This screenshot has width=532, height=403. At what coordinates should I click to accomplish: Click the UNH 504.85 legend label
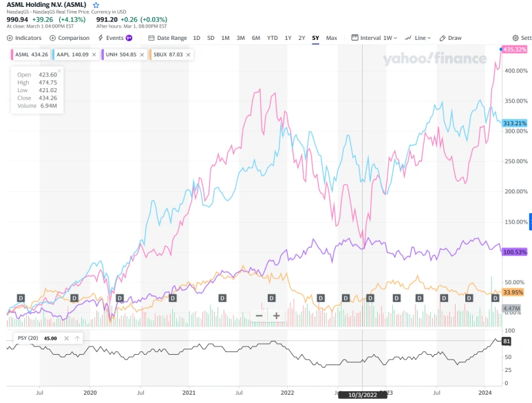121,54
